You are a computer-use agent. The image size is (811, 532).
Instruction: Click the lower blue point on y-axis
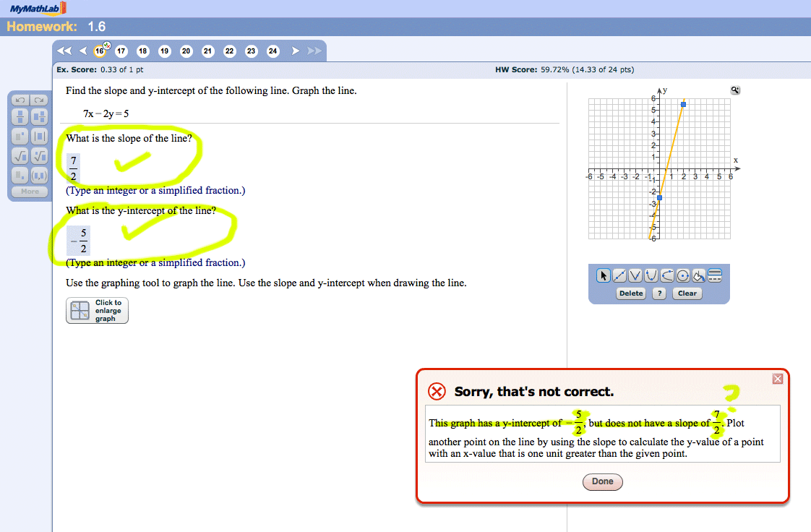pyautogui.click(x=659, y=198)
